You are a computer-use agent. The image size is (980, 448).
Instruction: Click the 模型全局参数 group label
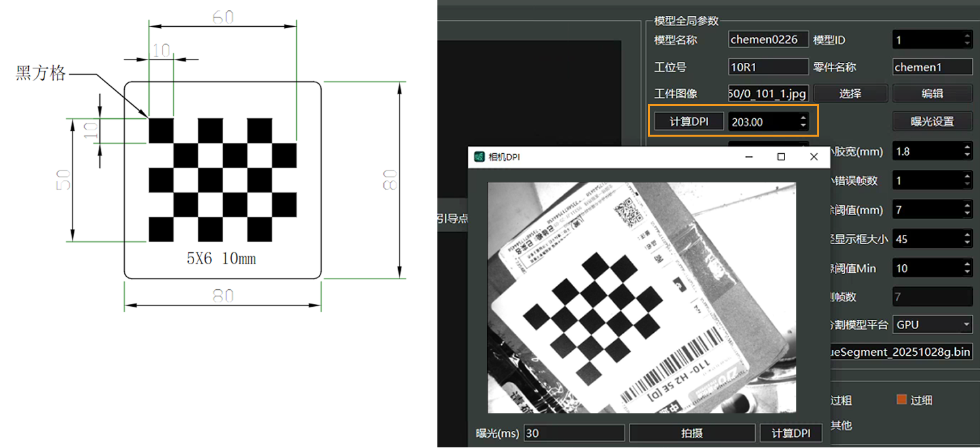click(686, 21)
